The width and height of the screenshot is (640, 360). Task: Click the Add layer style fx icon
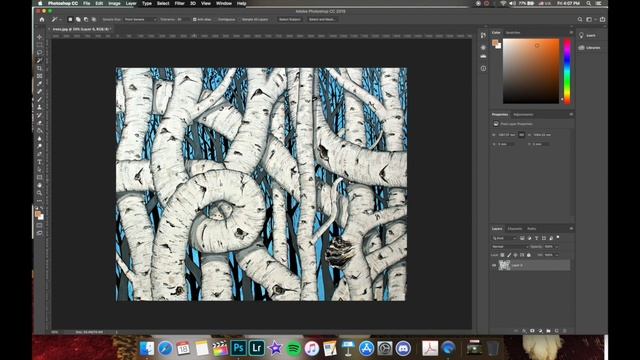tap(524, 331)
